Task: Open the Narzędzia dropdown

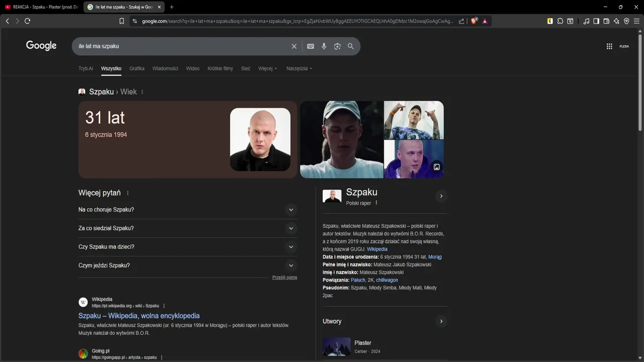Action: coord(299,68)
